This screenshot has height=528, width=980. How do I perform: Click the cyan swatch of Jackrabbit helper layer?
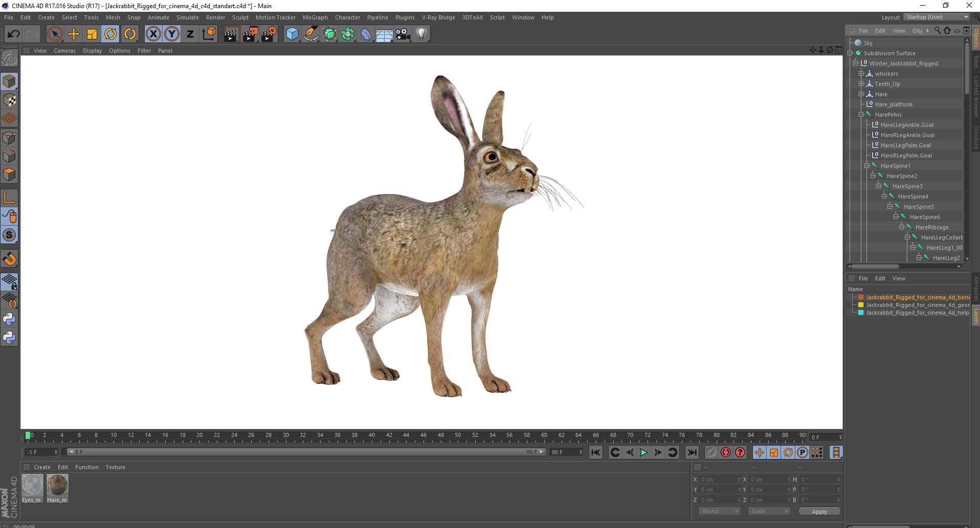tap(861, 313)
